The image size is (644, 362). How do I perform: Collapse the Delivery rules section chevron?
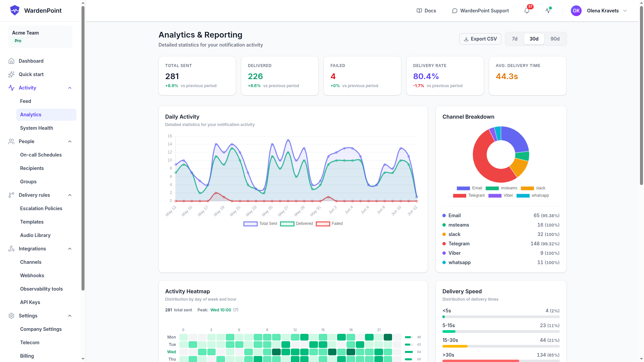click(x=70, y=195)
